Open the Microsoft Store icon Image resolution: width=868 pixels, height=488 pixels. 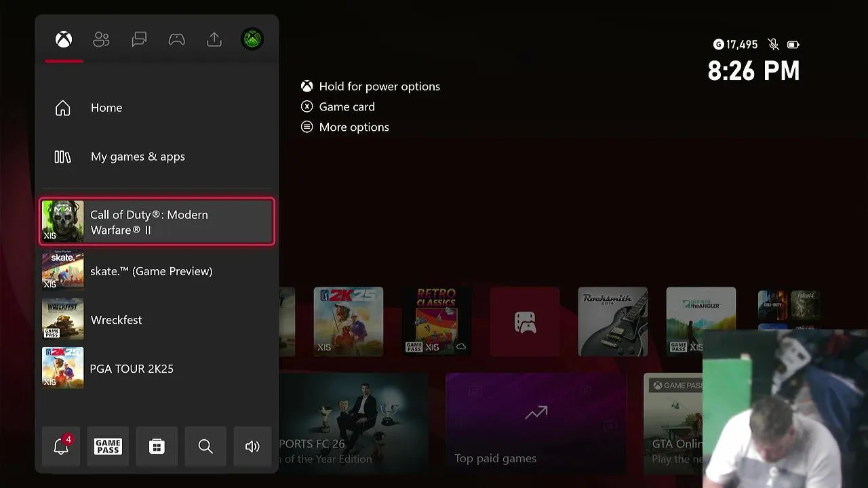pos(157,446)
